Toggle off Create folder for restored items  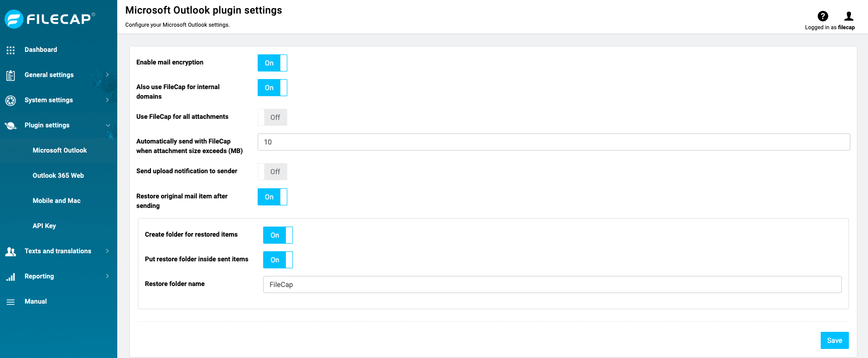pyautogui.click(x=277, y=235)
